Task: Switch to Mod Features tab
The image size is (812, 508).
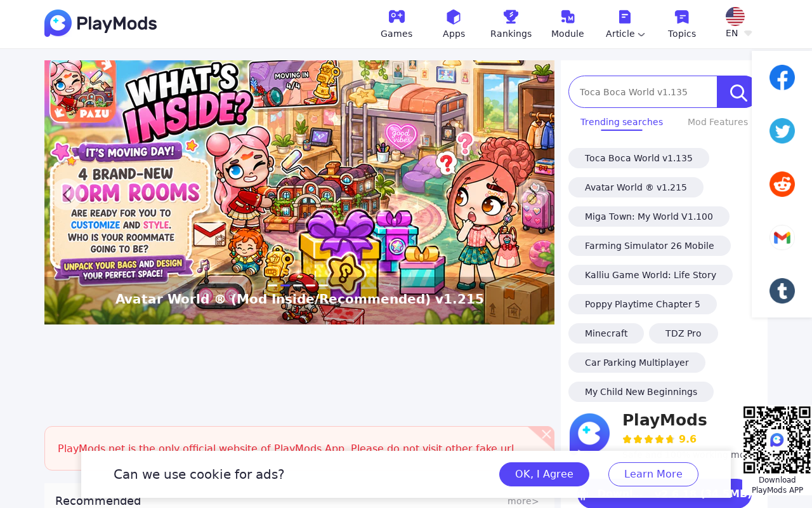Action: (717, 122)
